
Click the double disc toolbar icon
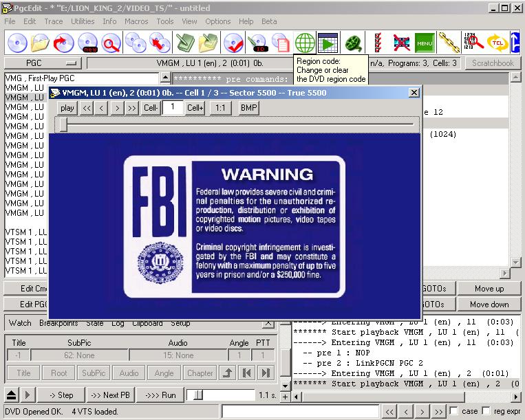pyautogui.click(x=136, y=43)
